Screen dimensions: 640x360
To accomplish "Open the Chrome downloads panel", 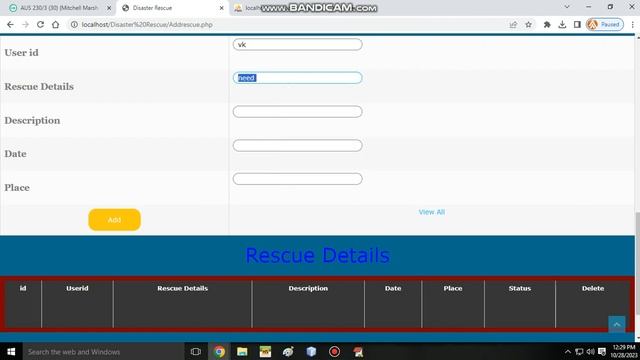I will coord(562,24).
